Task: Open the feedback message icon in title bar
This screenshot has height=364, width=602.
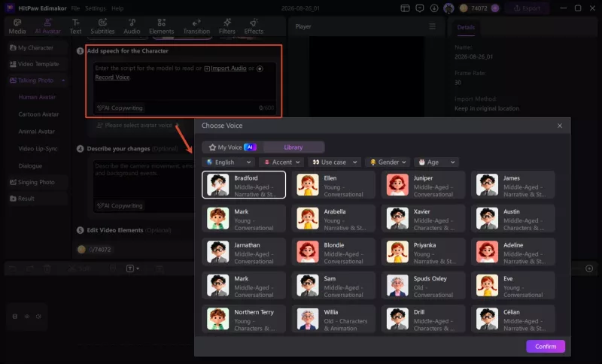Action: point(420,8)
